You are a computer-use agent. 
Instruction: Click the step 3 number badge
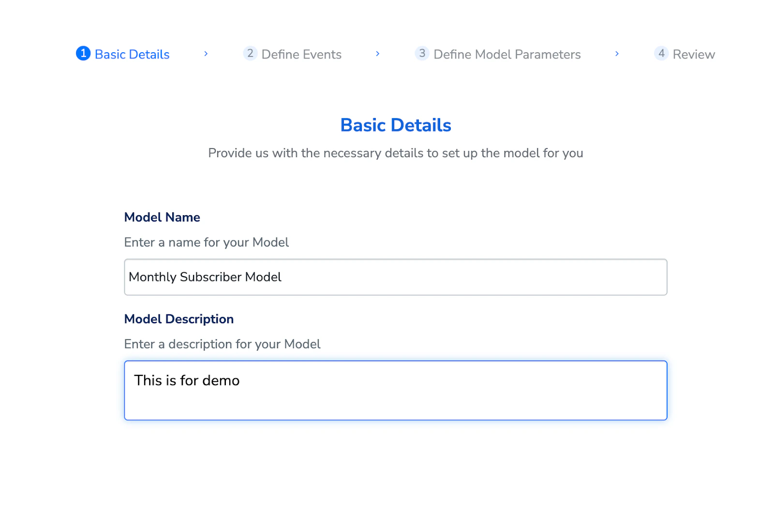(x=422, y=53)
